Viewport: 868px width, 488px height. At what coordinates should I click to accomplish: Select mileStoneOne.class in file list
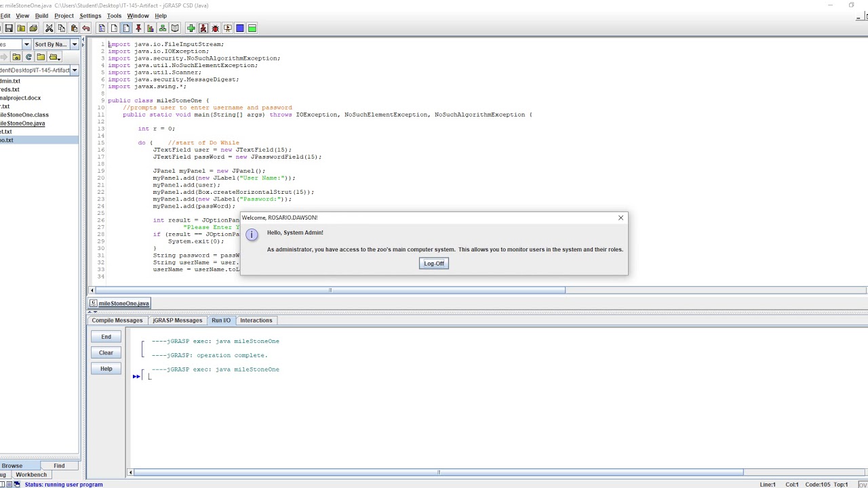click(x=39, y=115)
